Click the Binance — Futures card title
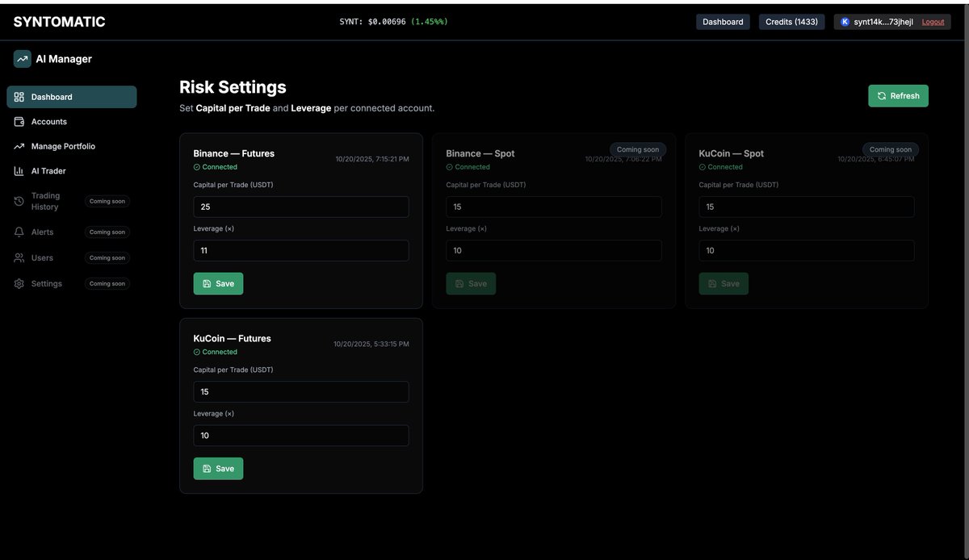This screenshot has height=560, width=969. tap(234, 153)
